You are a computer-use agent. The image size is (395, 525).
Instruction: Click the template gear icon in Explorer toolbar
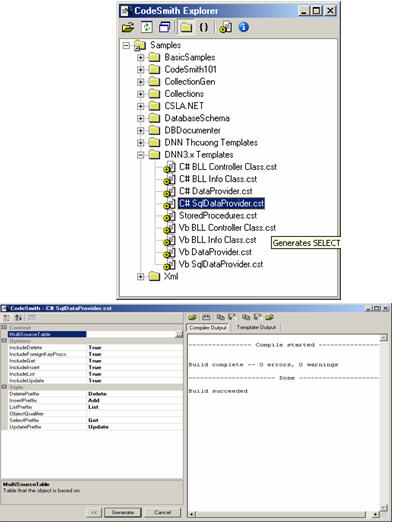coord(226,27)
